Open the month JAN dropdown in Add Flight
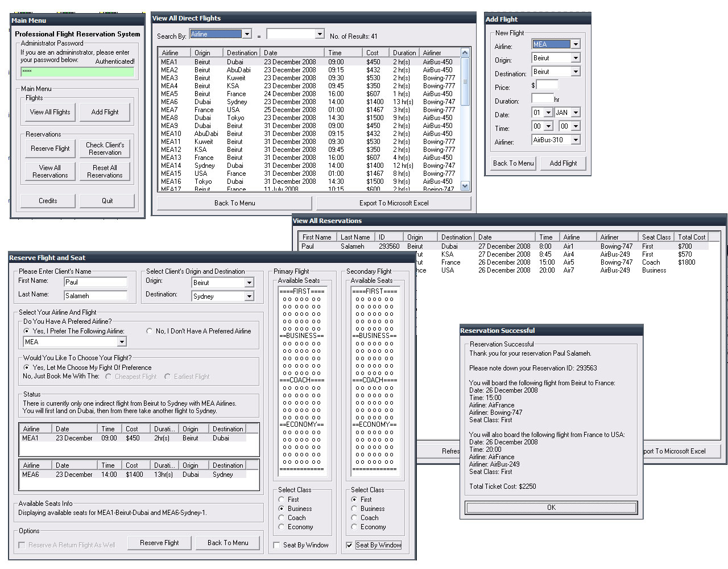The width and height of the screenshot is (728, 569). tap(576, 113)
